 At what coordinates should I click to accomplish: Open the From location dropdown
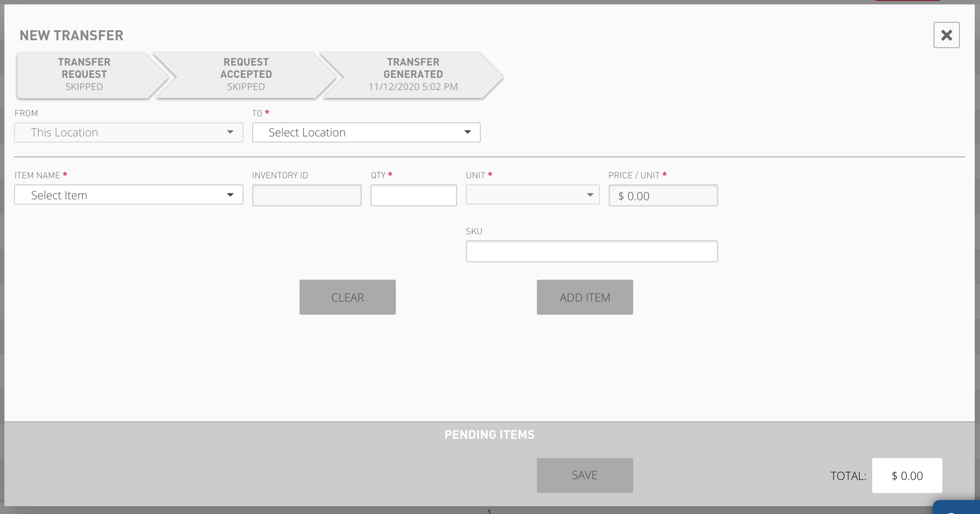coord(128,133)
